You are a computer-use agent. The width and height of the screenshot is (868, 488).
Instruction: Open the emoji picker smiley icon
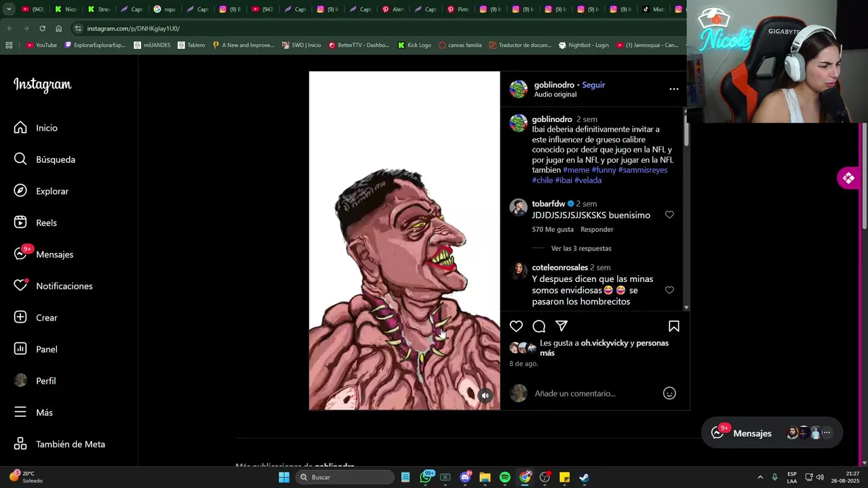click(669, 393)
